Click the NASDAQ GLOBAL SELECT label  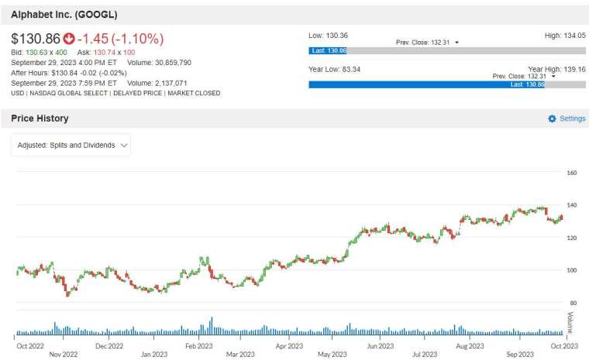(x=69, y=93)
